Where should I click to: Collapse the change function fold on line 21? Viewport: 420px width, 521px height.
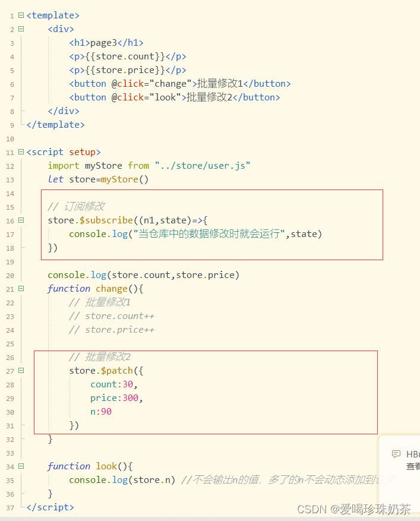(21, 288)
